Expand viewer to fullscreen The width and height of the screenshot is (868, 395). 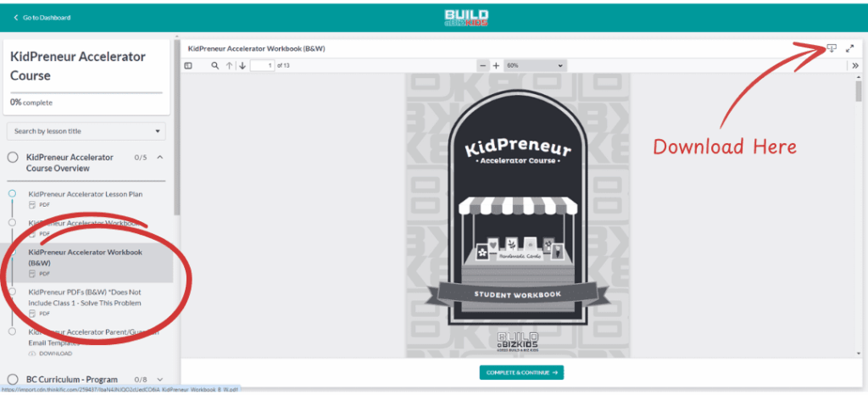(849, 48)
